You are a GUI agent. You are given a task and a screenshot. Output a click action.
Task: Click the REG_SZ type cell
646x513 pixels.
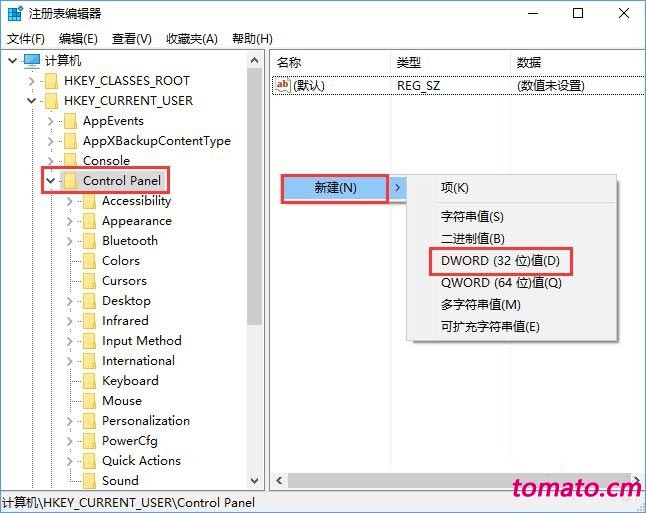418,86
